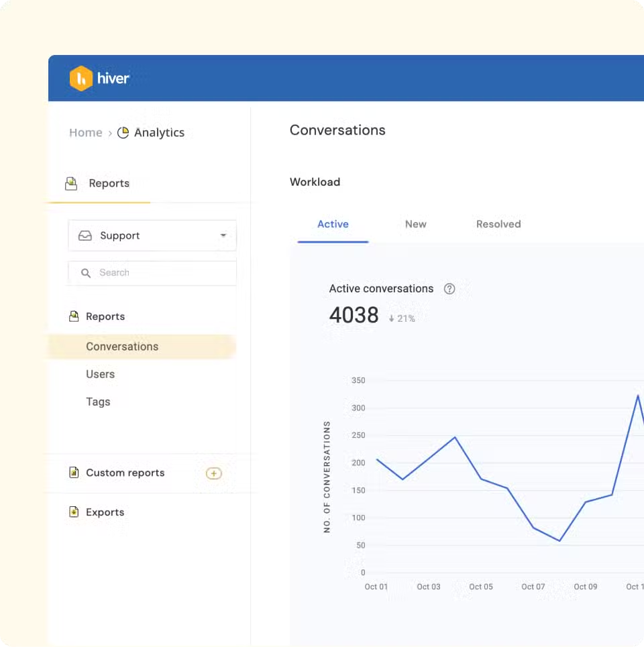The image size is (644, 647).
Task: Click the Custom reports chart icon
Action: (x=74, y=473)
